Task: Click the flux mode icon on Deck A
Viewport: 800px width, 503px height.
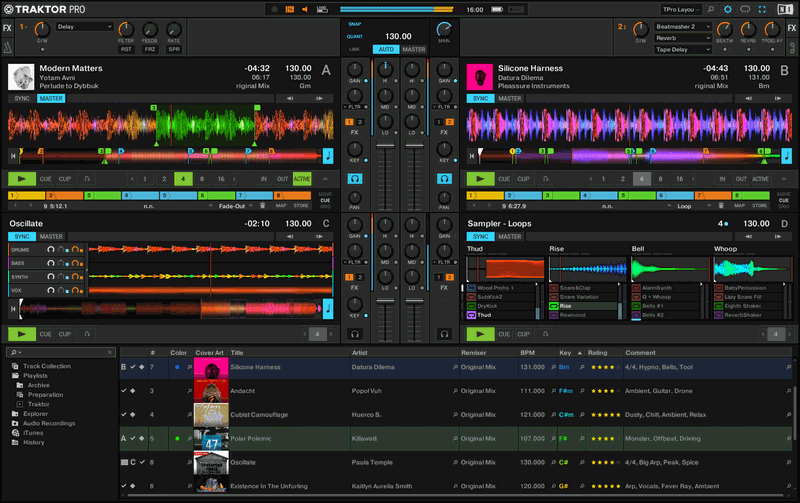Action: point(87,179)
